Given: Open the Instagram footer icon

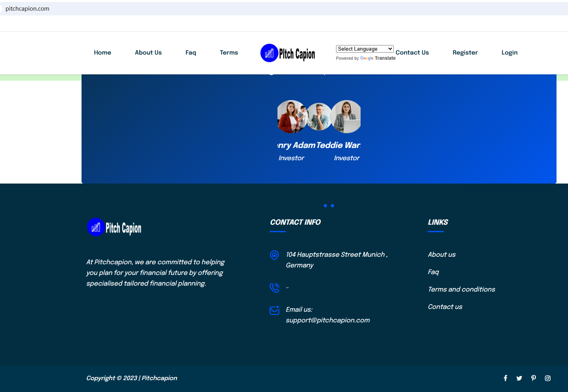Looking at the screenshot, I should [x=548, y=378].
